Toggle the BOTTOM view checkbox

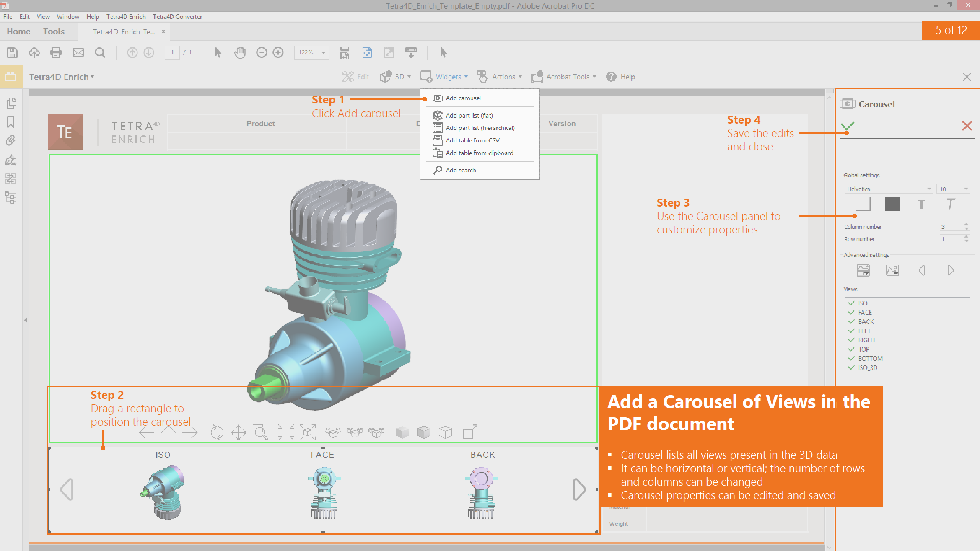tap(851, 358)
